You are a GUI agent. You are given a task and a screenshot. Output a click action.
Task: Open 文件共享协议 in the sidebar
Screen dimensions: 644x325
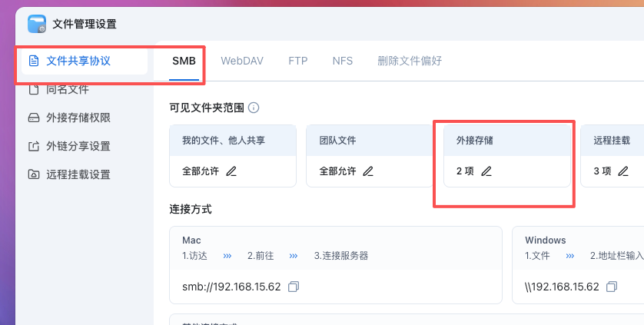tap(78, 61)
